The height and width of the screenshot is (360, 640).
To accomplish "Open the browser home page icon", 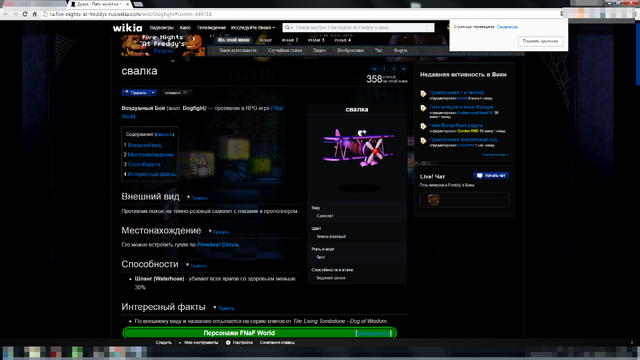I will [x=34, y=14].
